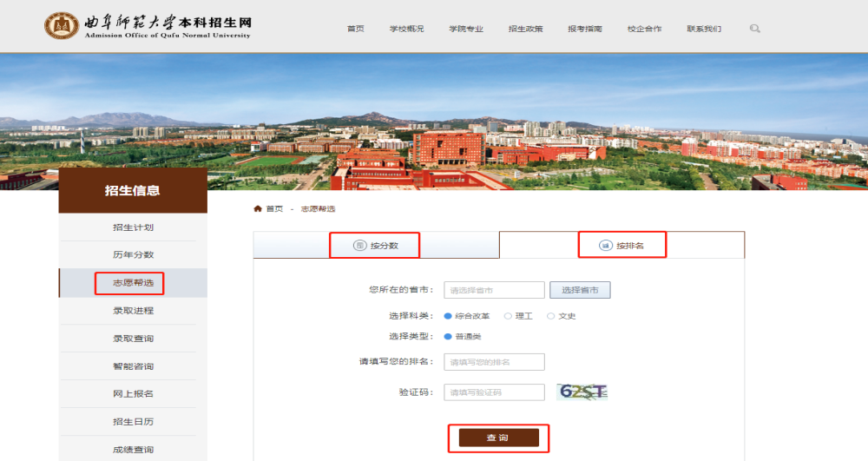Screen dimensions: 868x461
Task: Select the 综合改革 radio button
Action: click(448, 316)
